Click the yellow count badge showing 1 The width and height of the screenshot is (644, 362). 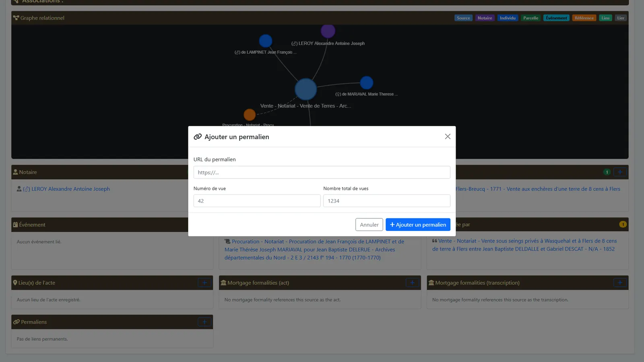623,224
